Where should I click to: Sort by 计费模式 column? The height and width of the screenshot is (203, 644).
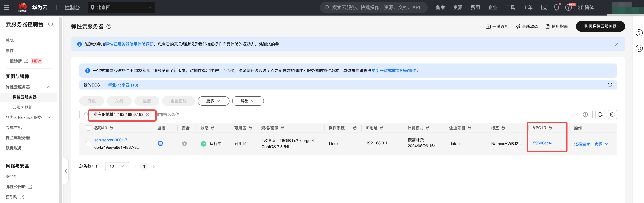click(428, 128)
